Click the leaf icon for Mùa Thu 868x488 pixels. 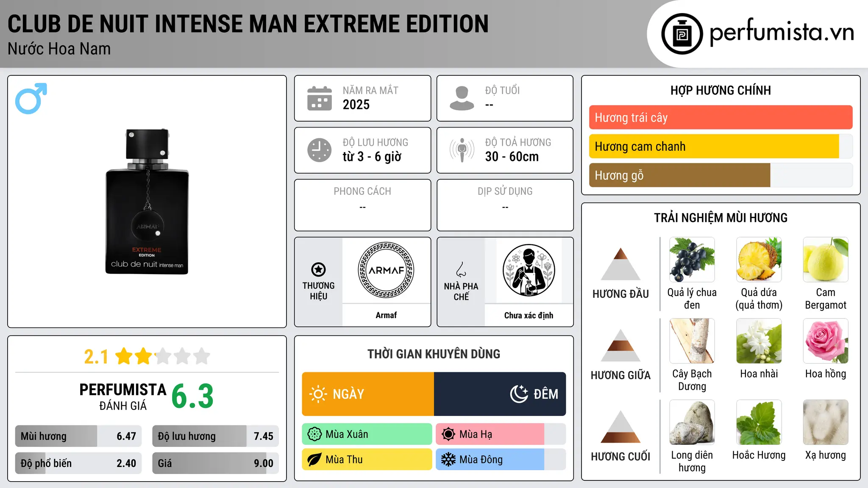[314, 460]
